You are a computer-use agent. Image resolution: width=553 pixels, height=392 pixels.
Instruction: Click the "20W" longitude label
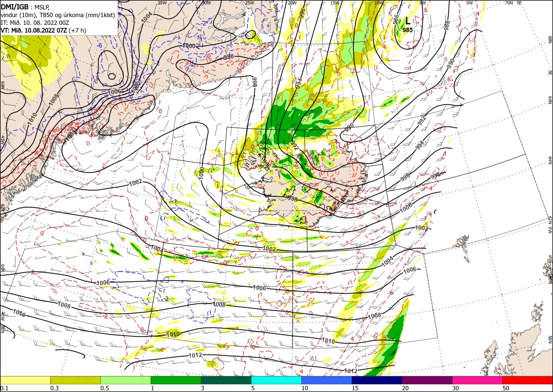[292, 2]
